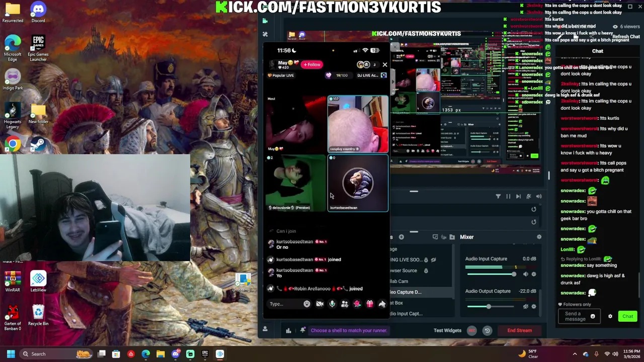Click the REC record button
This screenshot has width=644, height=362.
click(x=472, y=330)
